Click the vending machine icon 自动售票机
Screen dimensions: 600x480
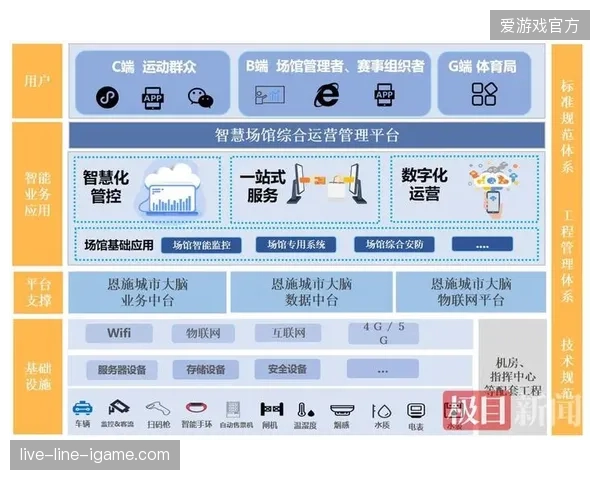coord(233,409)
